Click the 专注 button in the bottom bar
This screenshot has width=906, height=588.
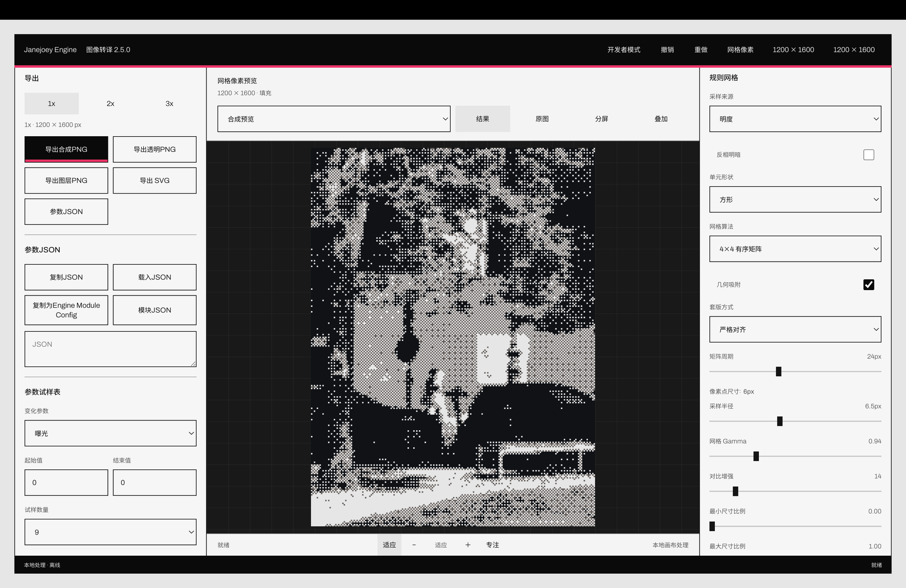tap(492, 545)
